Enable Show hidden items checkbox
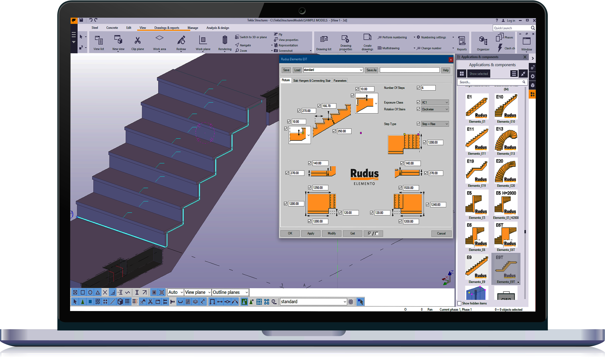The height and width of the screenshot is (364, 605). click(x=459, y=303)
